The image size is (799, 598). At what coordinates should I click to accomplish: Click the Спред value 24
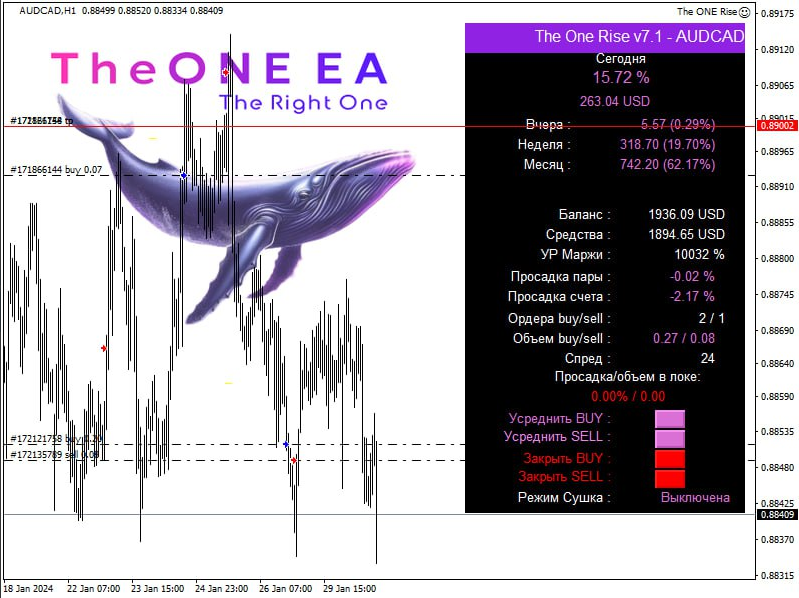(707, 359)
